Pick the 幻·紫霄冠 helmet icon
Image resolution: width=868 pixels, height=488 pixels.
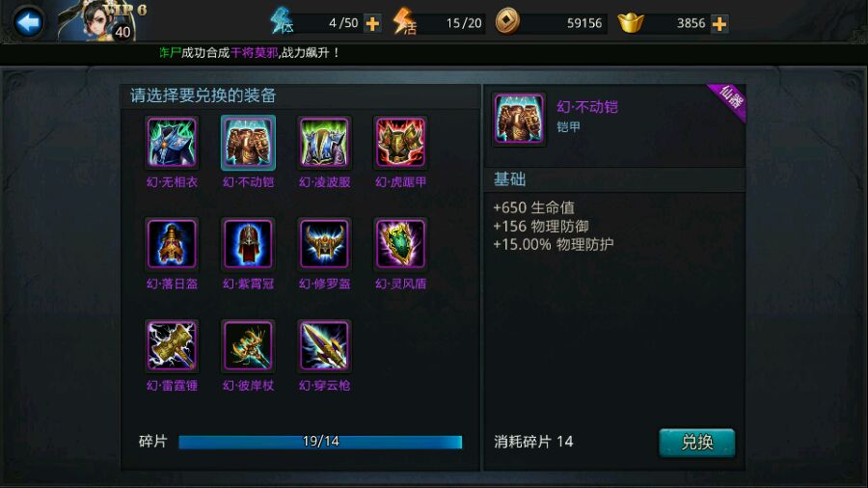[x=248, y=244]
